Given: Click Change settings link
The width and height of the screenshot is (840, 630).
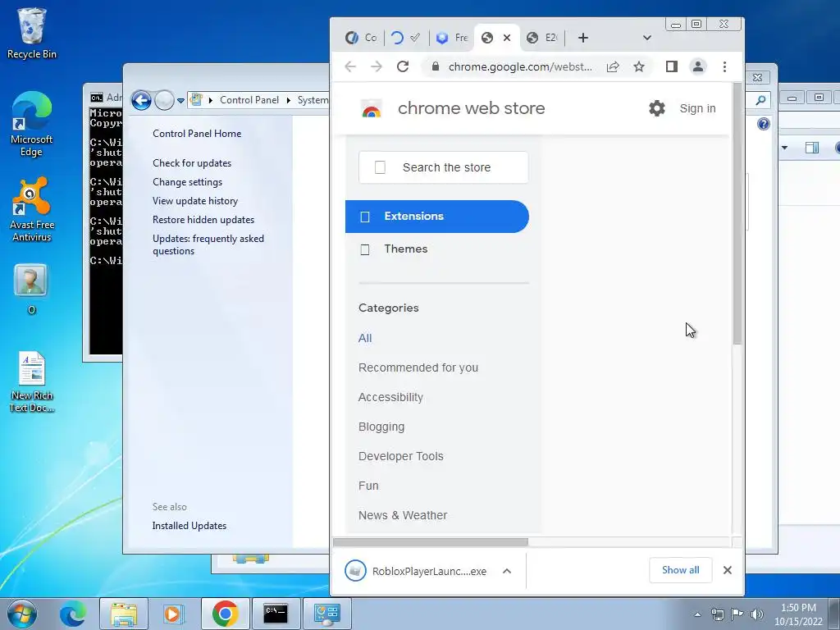Looking at the screenshot, I should pos(188,182).
